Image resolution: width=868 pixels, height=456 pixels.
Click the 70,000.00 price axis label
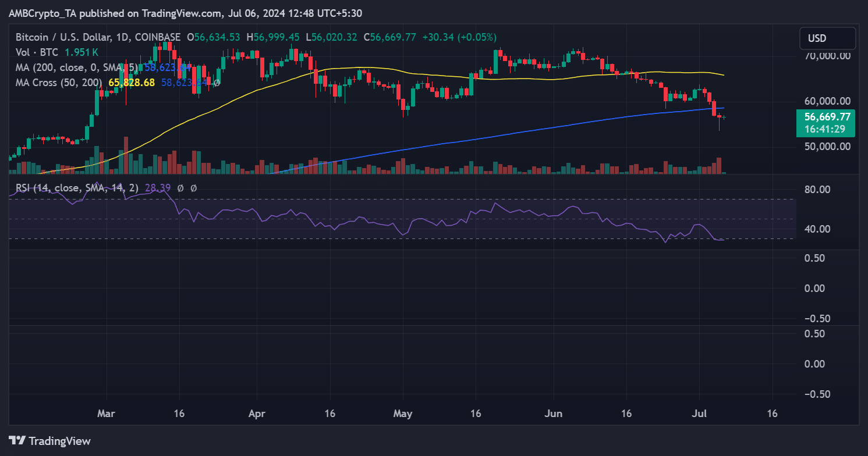tap(827, 56)
